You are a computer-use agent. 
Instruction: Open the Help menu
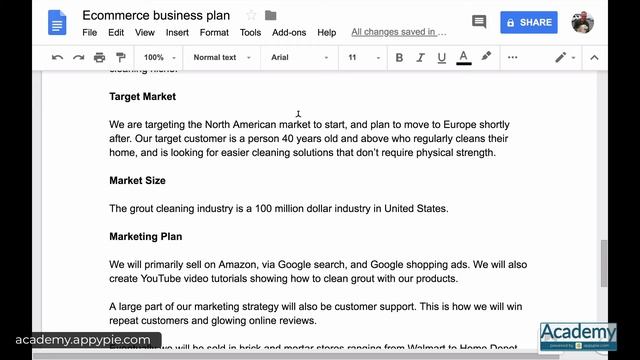pos(327,33)
